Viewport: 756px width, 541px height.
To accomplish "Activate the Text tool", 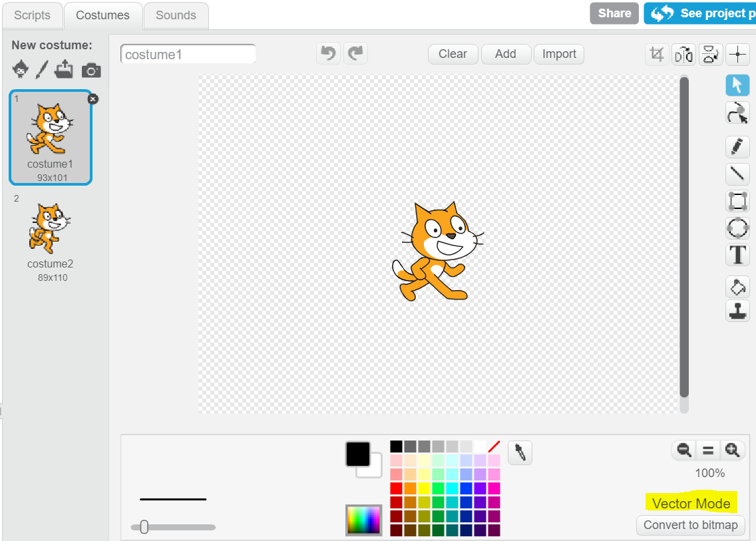I will point(737,255).
